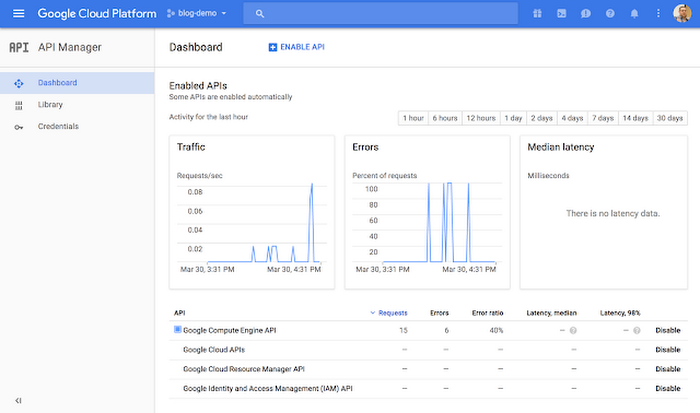Select the 6 hours time range
The height and width of the screenshot is (413, 700).
point(445,118)
